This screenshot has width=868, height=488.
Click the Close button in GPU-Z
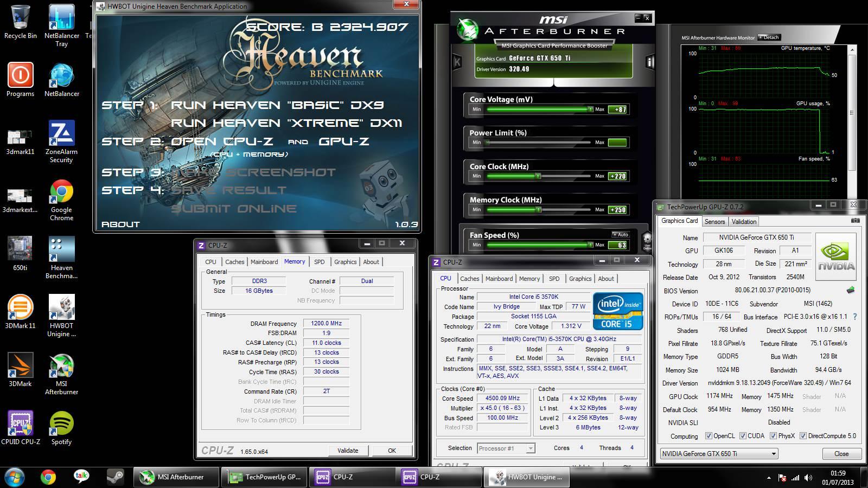[841, 454]
